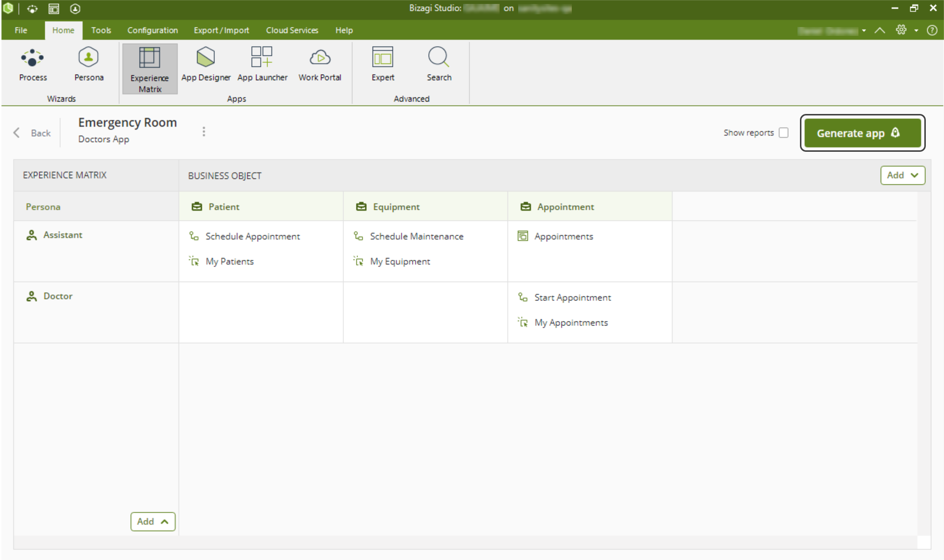
Task: Open the My Appointments entry
Action: [x=571, y=322]
